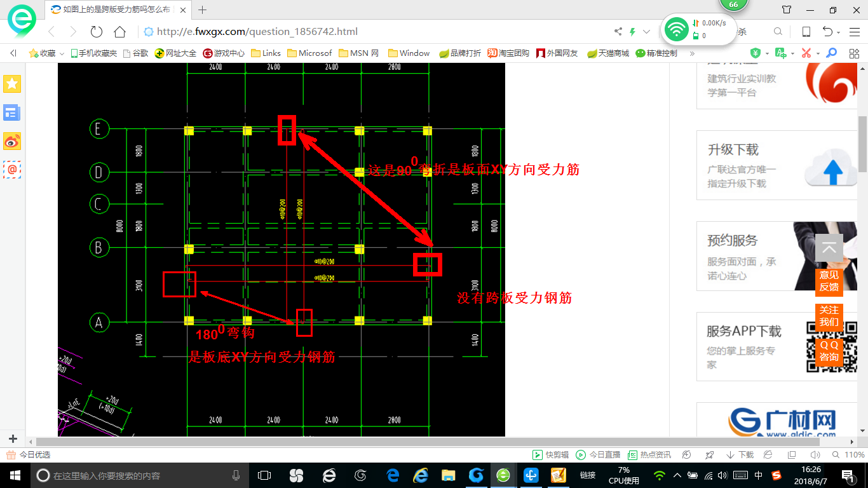Open the Window bookmark folder
Viewport: 868px width, 488px height.
[x=409, y=53]
